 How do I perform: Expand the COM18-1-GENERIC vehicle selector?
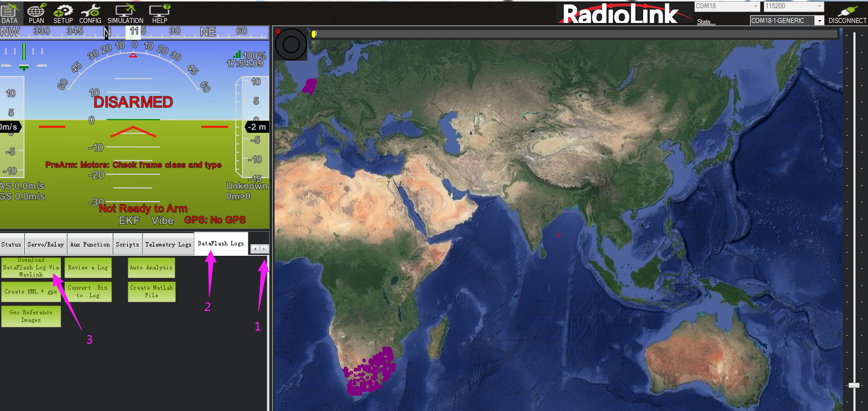819,21
